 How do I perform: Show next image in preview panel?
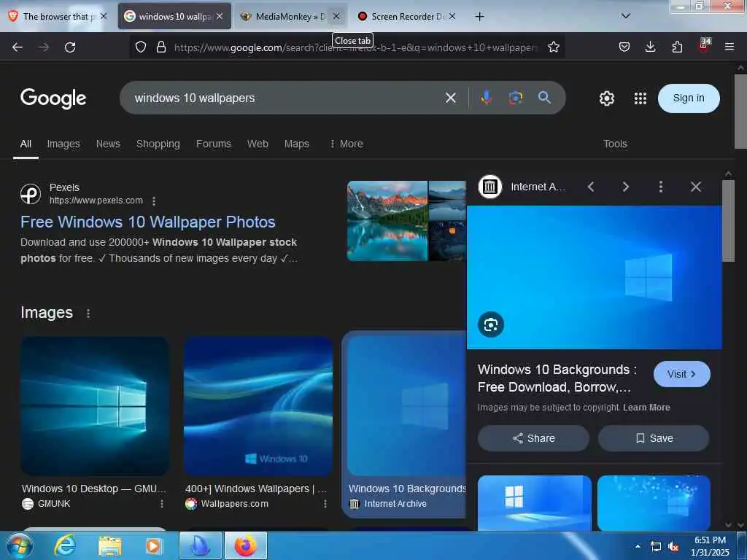click(625, 187)
